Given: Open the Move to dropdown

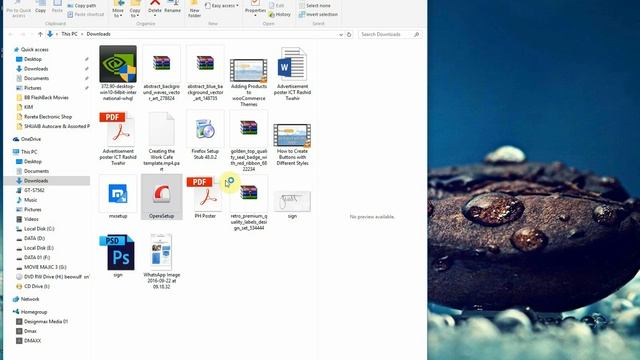Looking at the screenshot, I should 118,9.
